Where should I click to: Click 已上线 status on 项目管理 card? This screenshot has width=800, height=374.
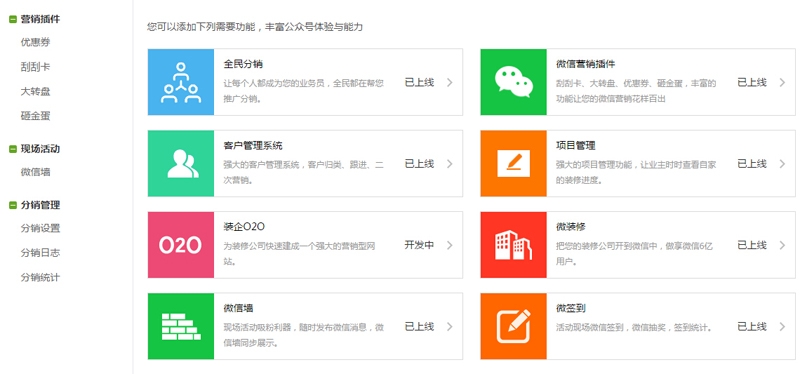[x=752, y=164]
